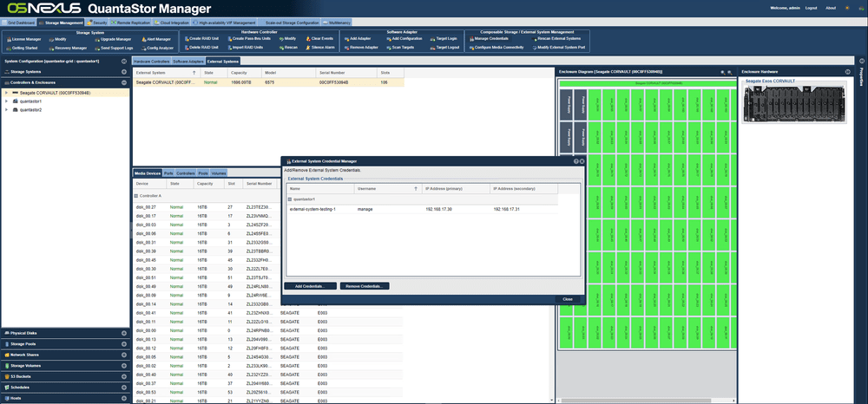Click Clear Events
868x404 pixels.
coord(320,39)
